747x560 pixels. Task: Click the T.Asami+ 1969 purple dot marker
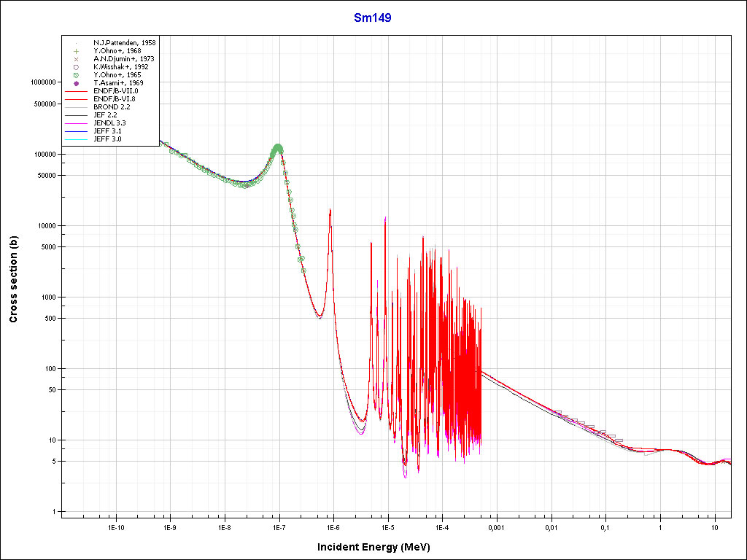tap(76, 83)
